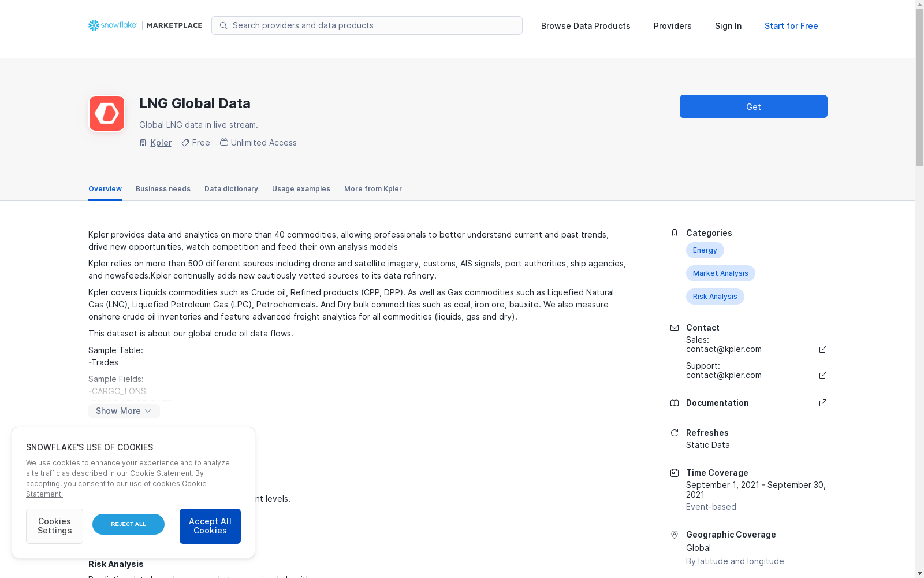Open the Providers page
Viewport: 924px width, 578px height.
673,26
